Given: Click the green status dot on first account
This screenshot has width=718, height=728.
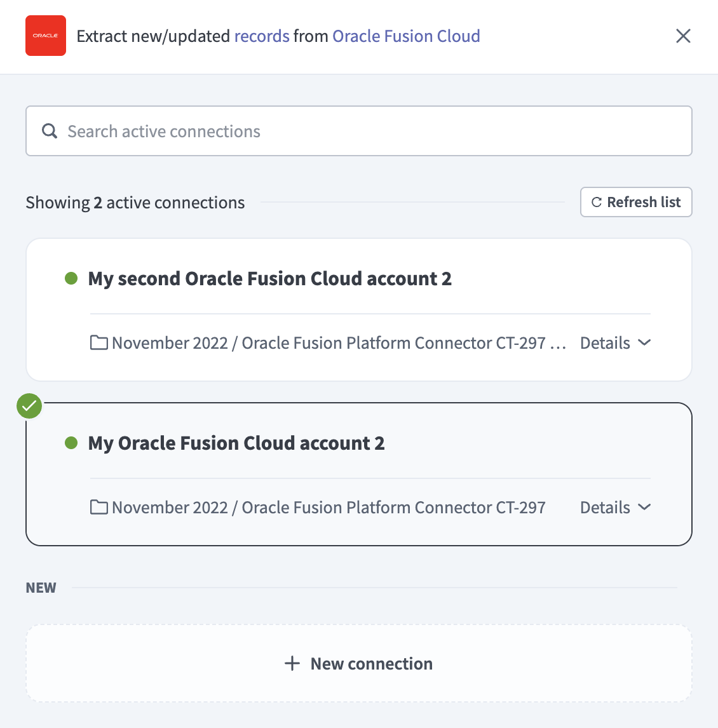Looking at the screenshot, I should 71,278.
